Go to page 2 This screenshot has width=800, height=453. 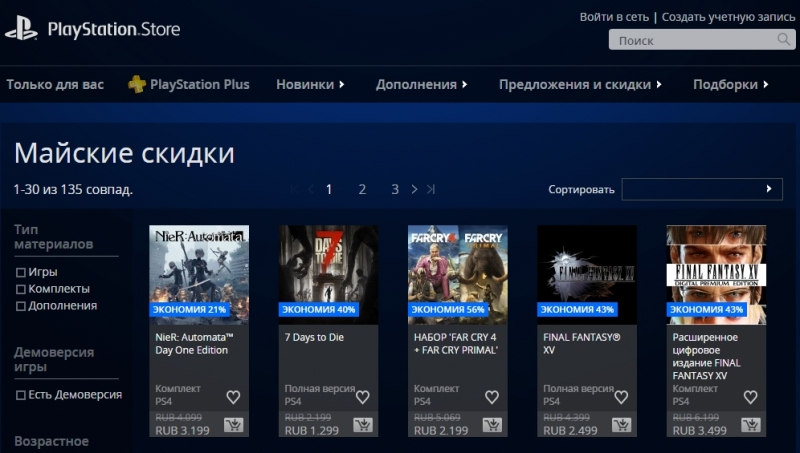coord(362,189)
